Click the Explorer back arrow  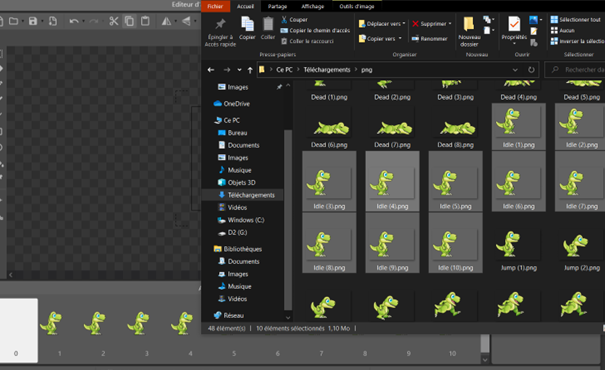(x=211, y=70)
